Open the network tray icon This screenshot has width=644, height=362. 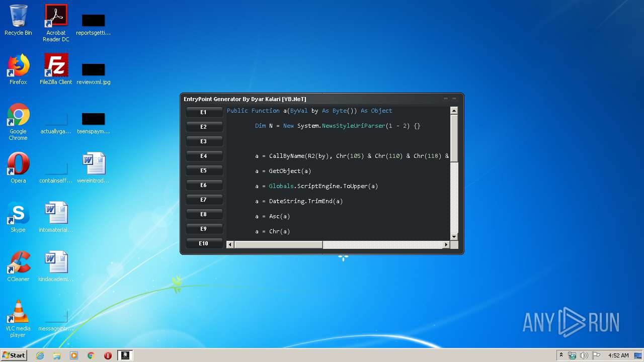pos(572,355)
